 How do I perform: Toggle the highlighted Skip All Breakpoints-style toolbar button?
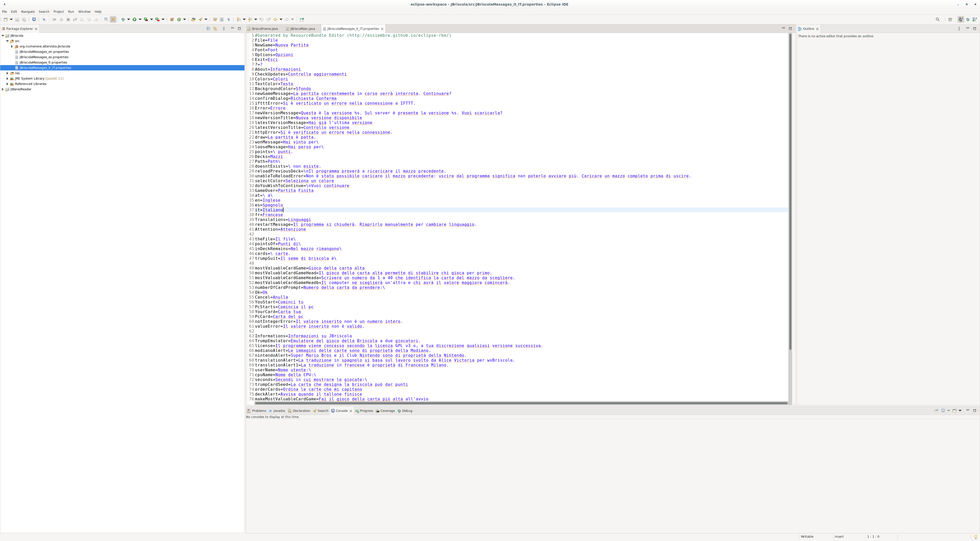113,19
